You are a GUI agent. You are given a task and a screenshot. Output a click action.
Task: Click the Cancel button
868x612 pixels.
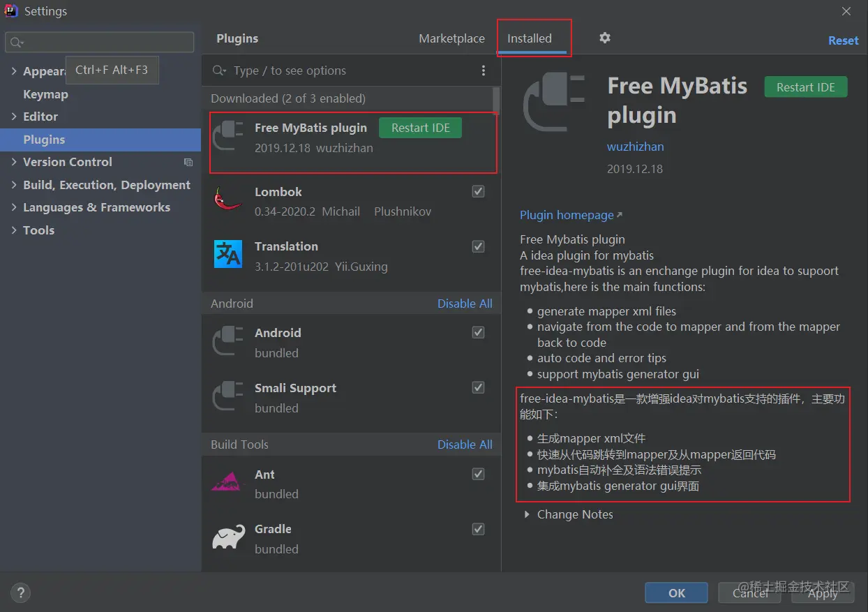coord(751,592)
